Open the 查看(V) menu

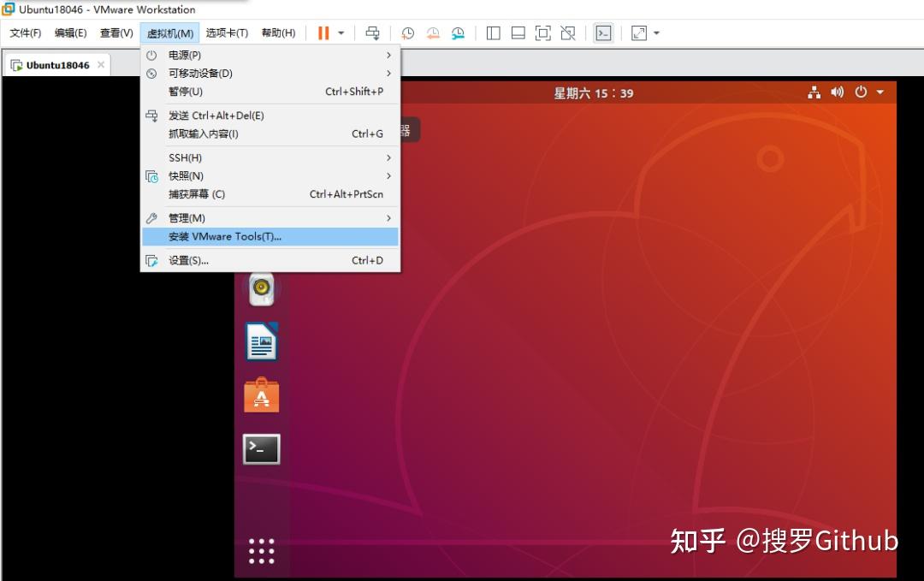pos(116,33)
